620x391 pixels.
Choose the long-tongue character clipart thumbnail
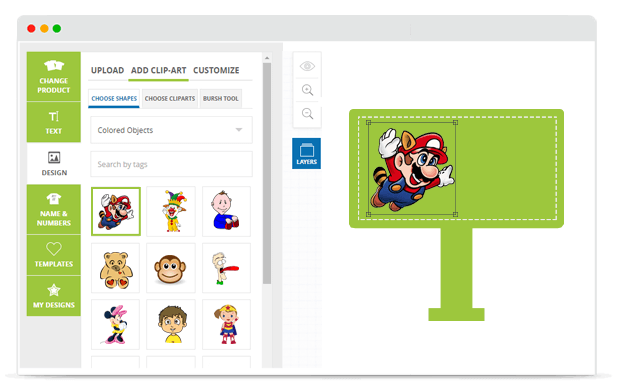pos(226,268)
